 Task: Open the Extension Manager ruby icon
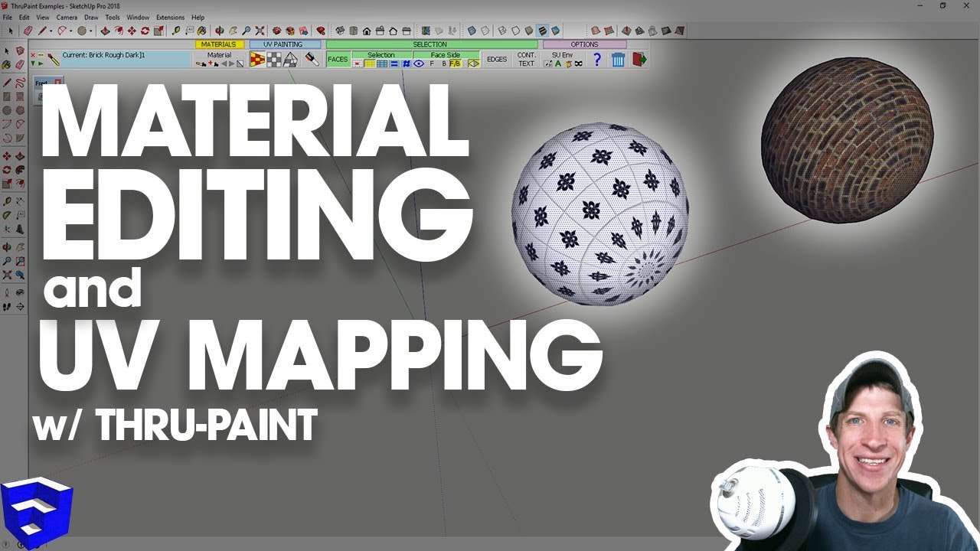click(x=321, y=31)
